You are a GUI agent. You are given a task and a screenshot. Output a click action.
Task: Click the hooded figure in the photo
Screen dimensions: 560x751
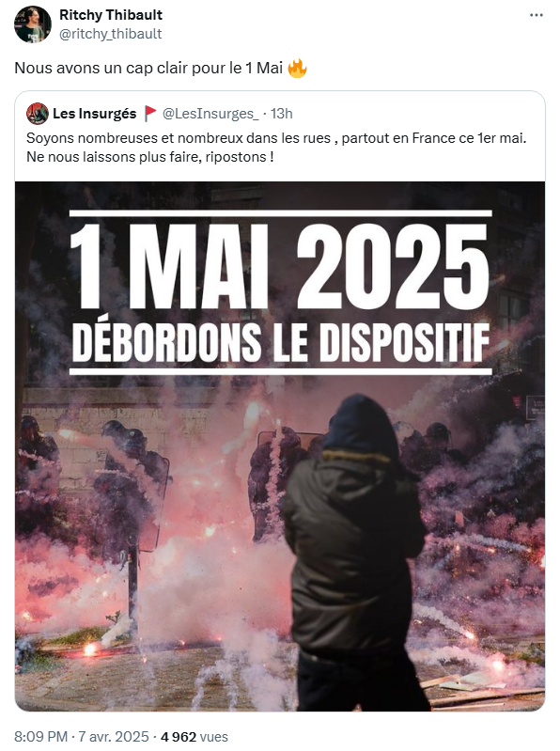click(357, 551)
